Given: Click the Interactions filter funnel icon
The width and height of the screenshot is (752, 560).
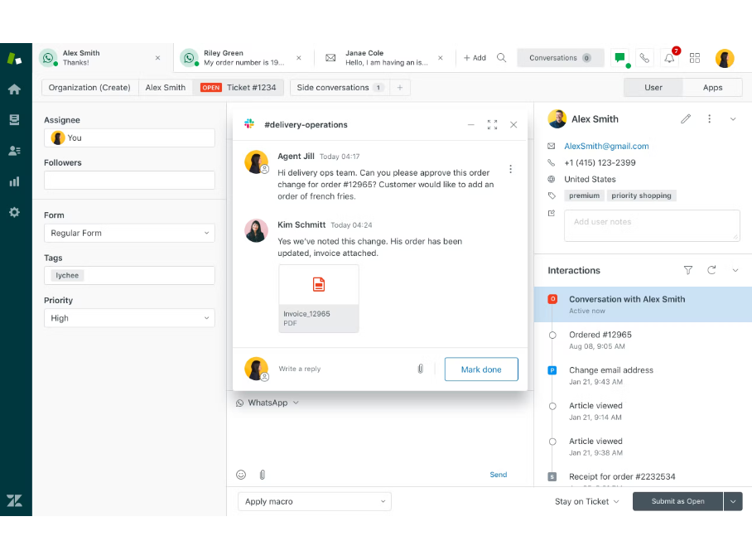Looking at the screenshot, I should [688, 270].
